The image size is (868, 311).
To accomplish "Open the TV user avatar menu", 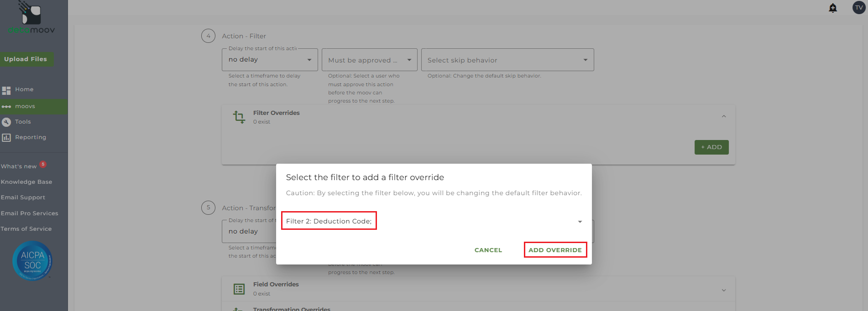I will (858, 8).
